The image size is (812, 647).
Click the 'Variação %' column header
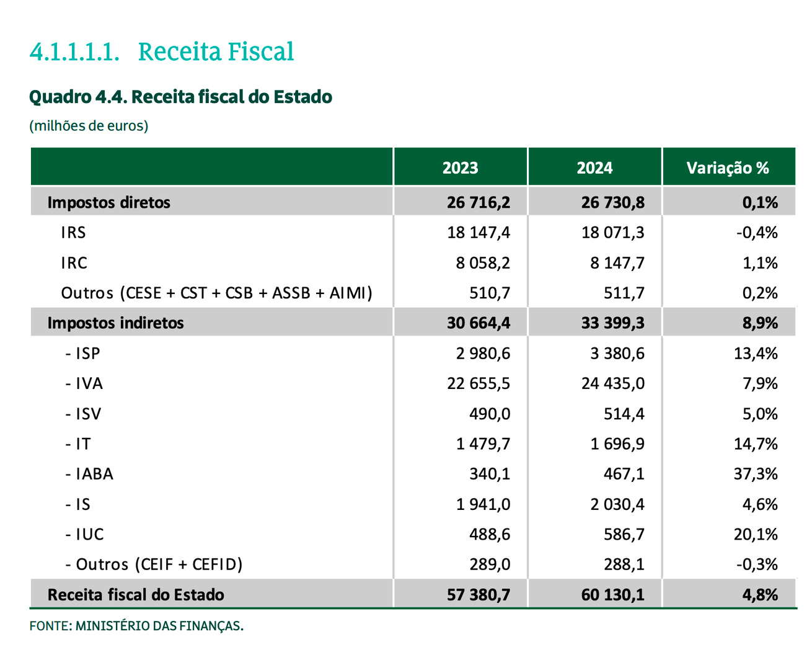click(728, 168)
